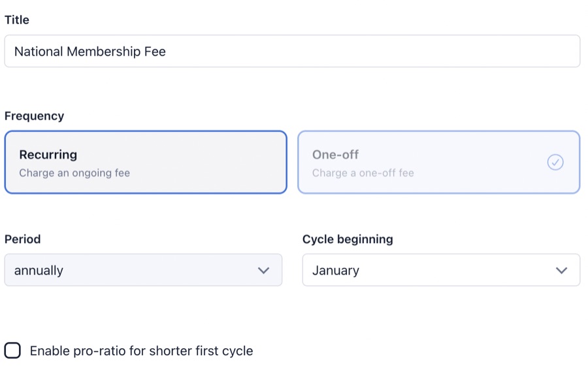Viewport: 588px width, 371px height.
Task: Click the chevron arrow in Period dropdown
Action: [x=263, y=270]
